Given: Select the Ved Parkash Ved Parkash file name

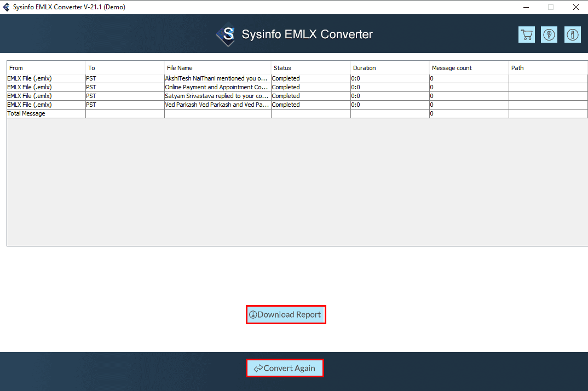Looking at the screenshot, I should tap(217, 105).
